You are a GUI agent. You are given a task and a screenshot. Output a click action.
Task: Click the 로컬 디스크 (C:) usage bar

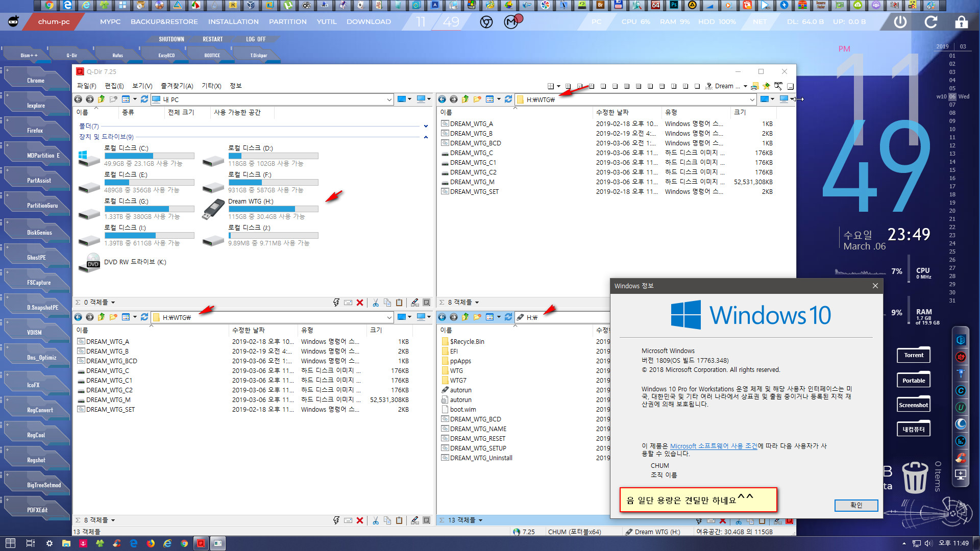[149, 156]
